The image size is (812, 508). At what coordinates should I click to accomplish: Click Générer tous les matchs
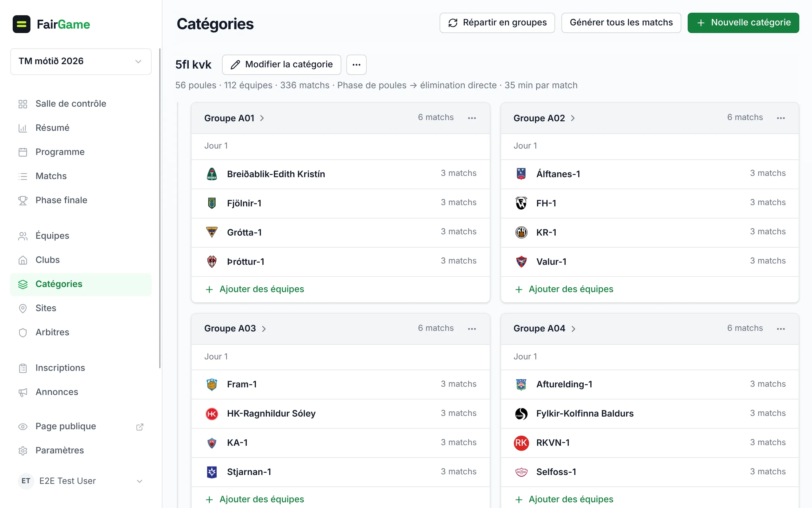621,23
